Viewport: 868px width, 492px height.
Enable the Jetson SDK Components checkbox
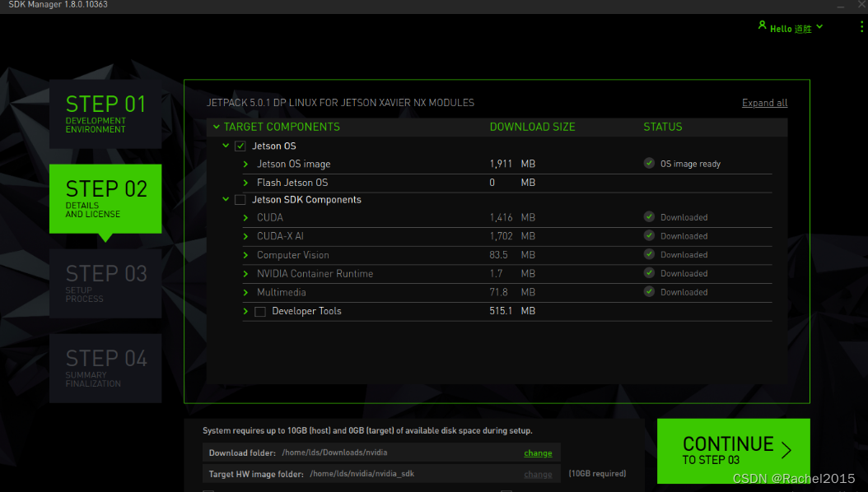click(x=240, y=200)
